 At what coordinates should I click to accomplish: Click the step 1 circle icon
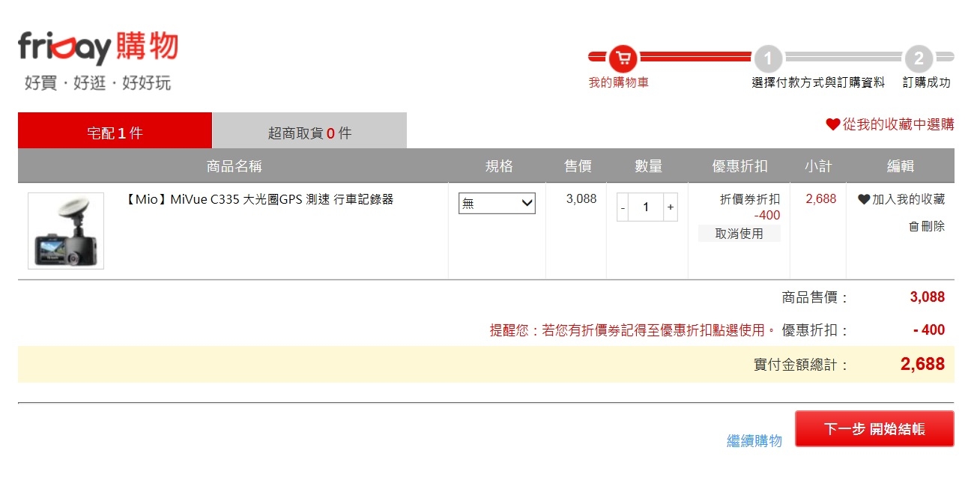768,58
